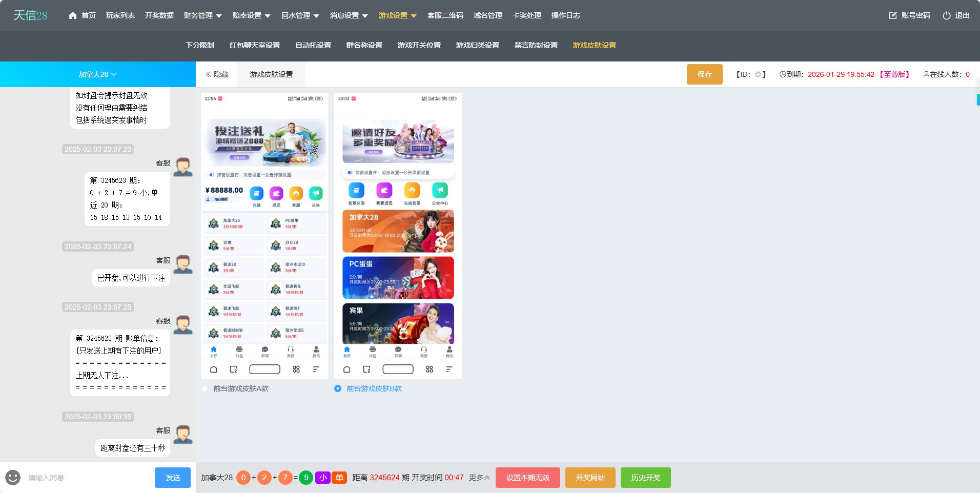Click the green 公告 icon in skin A
The image size is (980, 493).
click(316, 193)
